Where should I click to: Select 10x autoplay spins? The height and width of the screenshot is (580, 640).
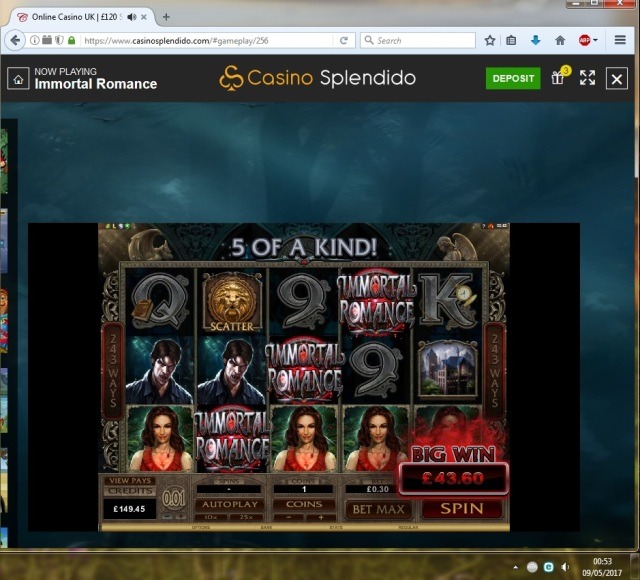point(211,517)
